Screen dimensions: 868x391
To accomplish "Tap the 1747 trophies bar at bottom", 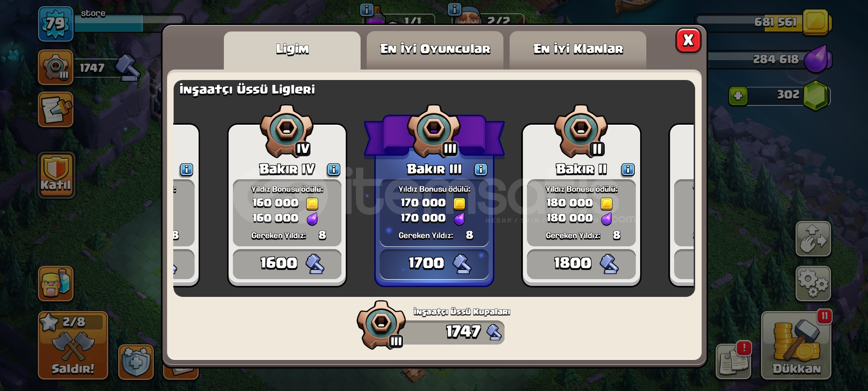I will point(454,332).
